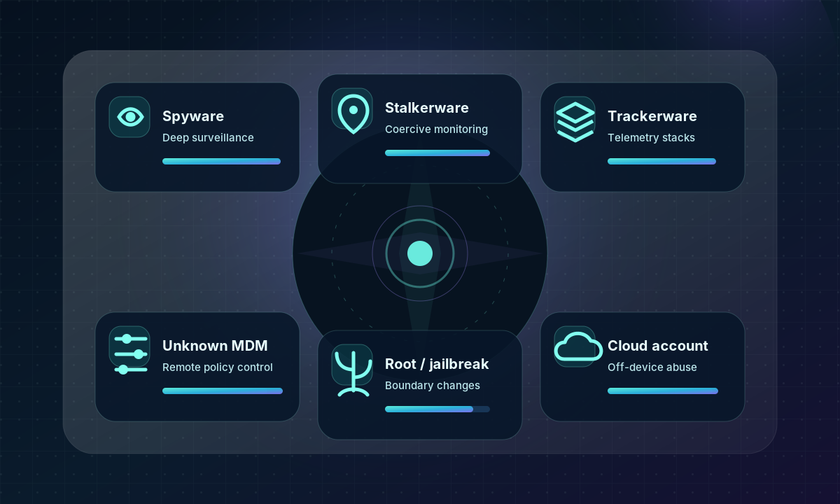Select the Root / jailbreak title text
The width and height of the screenshot is (840, 504).
click(437, 364)
